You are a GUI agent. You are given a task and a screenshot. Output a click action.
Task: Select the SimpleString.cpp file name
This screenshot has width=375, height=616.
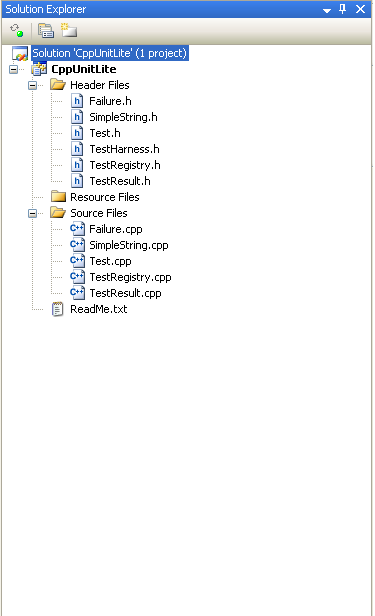(129, 246)
